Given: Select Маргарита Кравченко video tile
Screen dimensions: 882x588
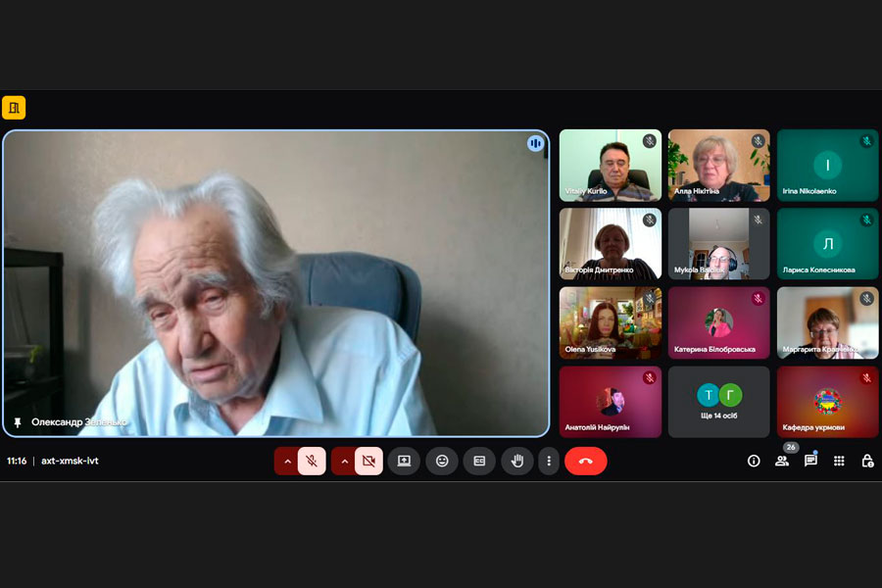Looking at the screenshot, I should point(827,323).
